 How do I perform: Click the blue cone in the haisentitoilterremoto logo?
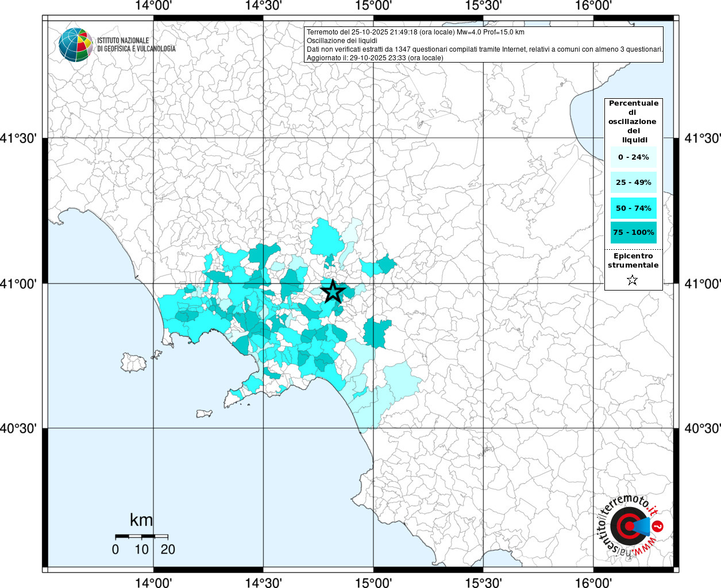[x=642, y=526]
